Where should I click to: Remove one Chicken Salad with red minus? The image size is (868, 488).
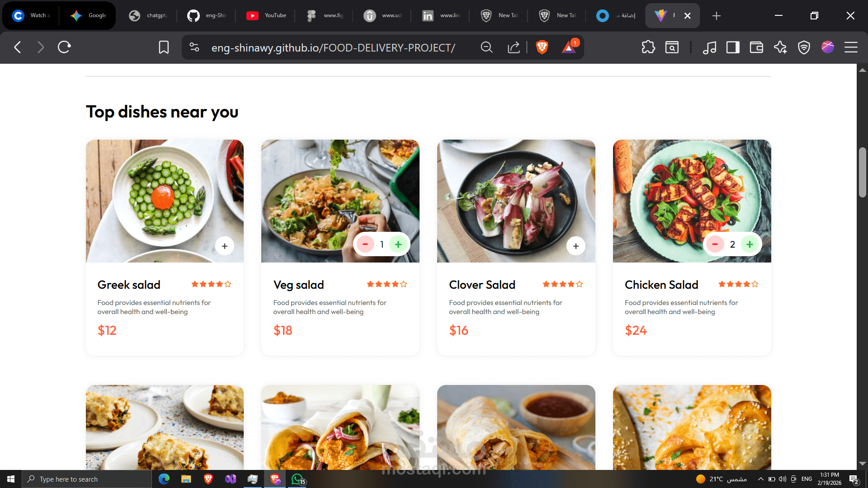pos(715,244)
